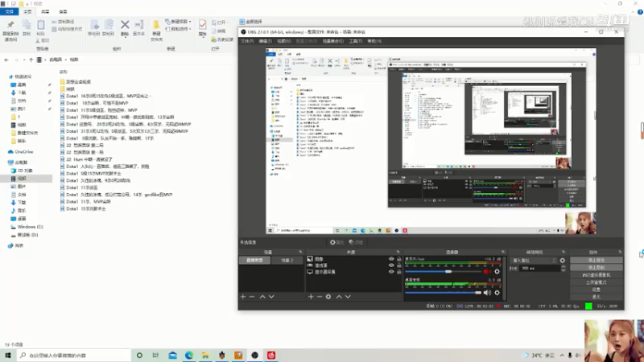This screenshot has width=644, height=362.
Task: Switch to the 查看 (View) ribbon tab in Explorer
Action: (63, 11)
